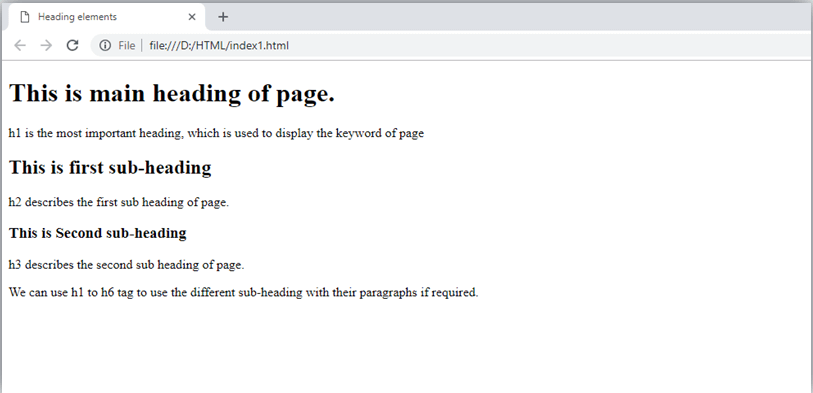Screen dimensions: 813x393
Task: Click the paragraph about h1 to h6 tags
Action: click(244, 292)
